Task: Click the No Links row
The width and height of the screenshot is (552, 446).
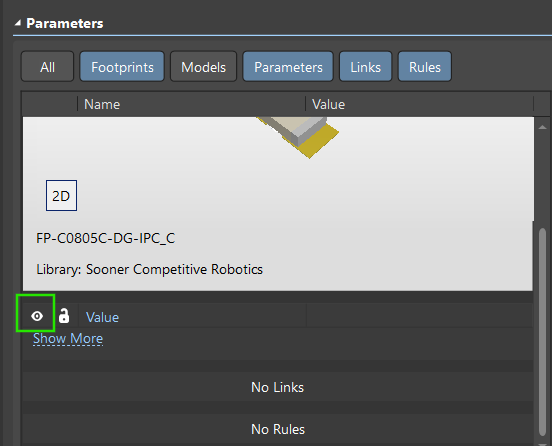Action: pyautogui.click(x=277, y=387)
